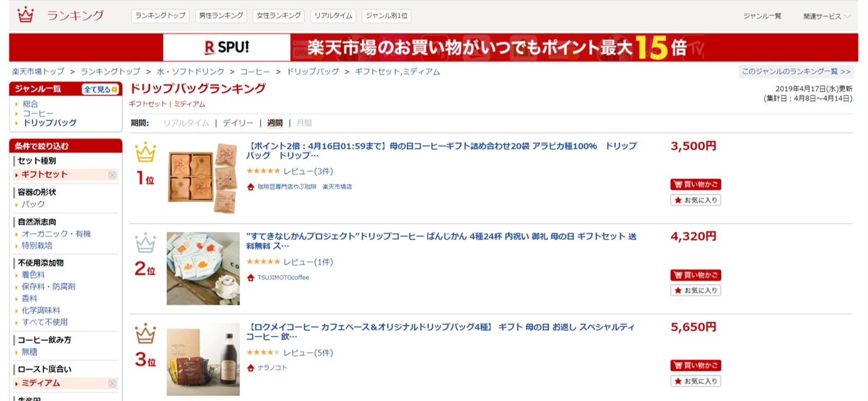Open the first-ranked coffee gift product thumbnail
The height and width of the screenshot is (401, 868).
pyautogui.click(x=203, y=178)
